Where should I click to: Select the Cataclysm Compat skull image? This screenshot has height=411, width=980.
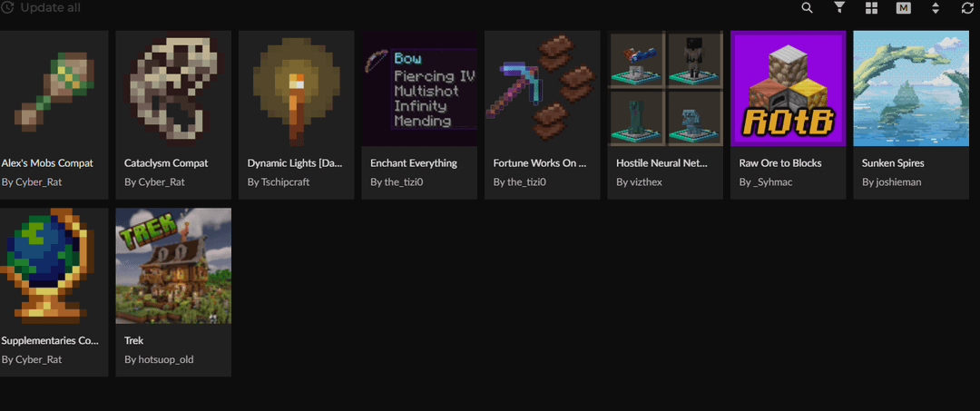[173, 89]
